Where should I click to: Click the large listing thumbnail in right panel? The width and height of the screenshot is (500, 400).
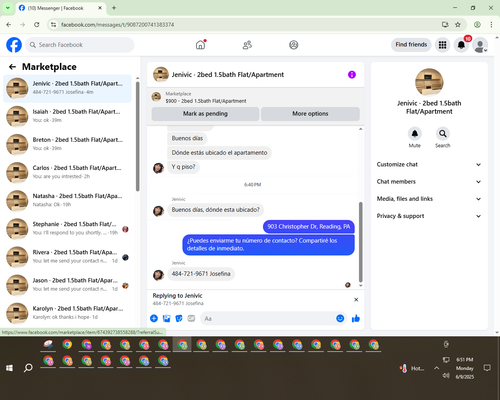coord(429,82)
